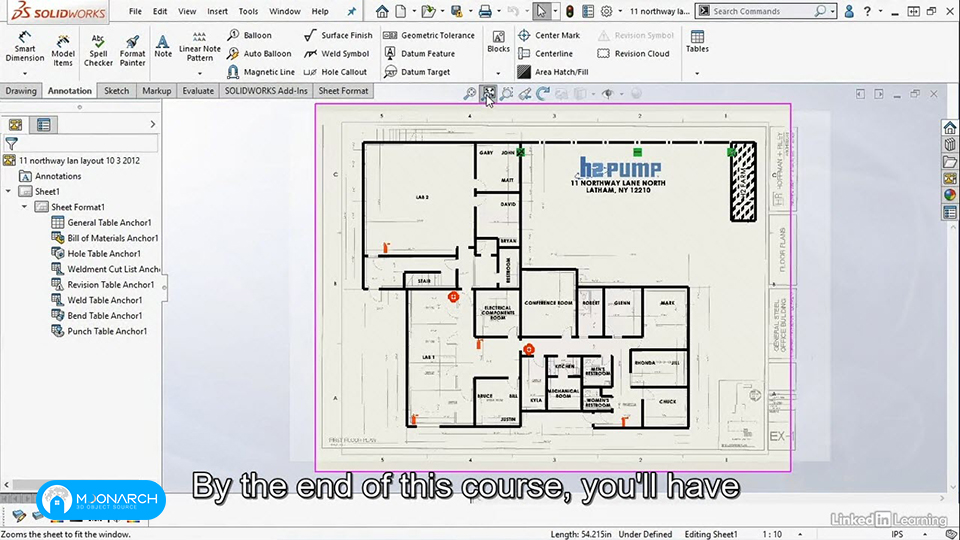Switch to the Sketch tab
The width and height of the screenshot is (960, 540).
(x=116, y=91)
